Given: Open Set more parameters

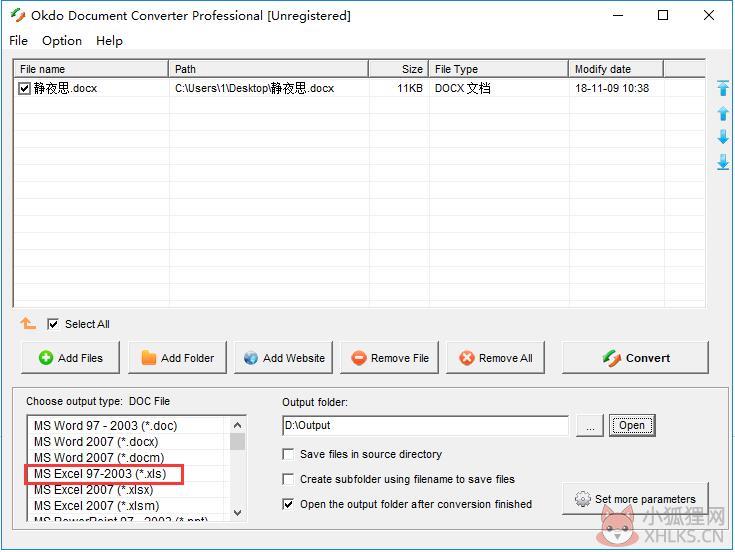Looking at the screenshot, I should [x=635, y=499].
